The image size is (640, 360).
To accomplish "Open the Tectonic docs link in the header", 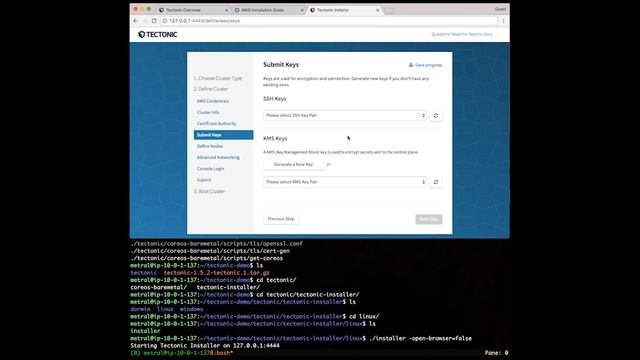I will coord(462,34).
